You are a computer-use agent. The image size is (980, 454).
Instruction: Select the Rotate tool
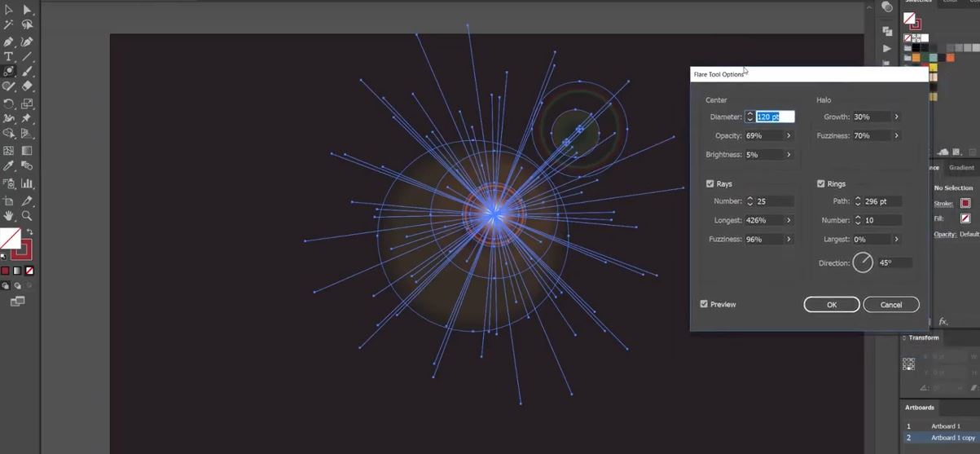coord(8,104)
